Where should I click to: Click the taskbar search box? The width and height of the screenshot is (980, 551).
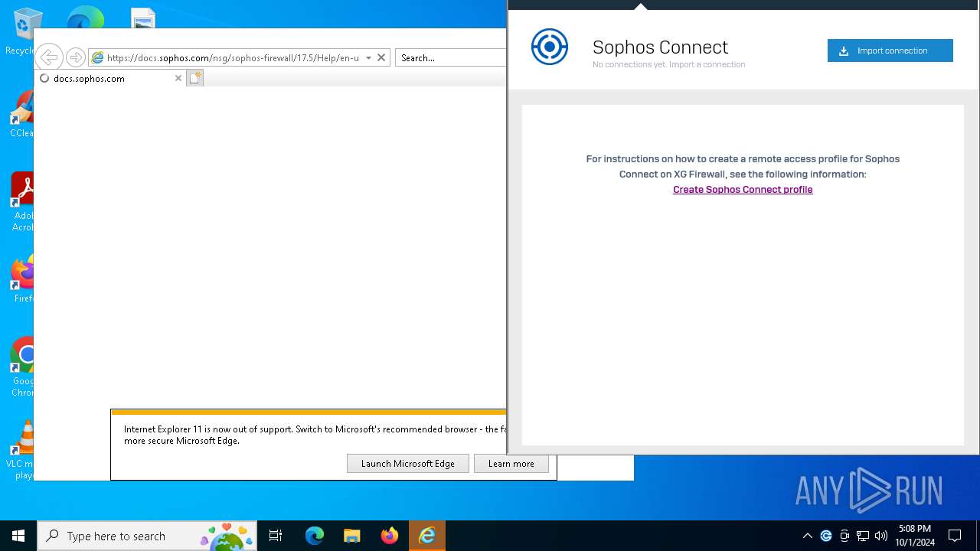pyautogui.click(x=147, y=536)
